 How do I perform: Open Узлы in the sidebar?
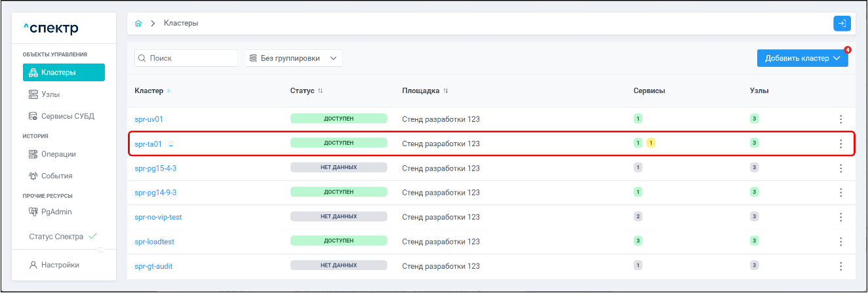point(50,94)
